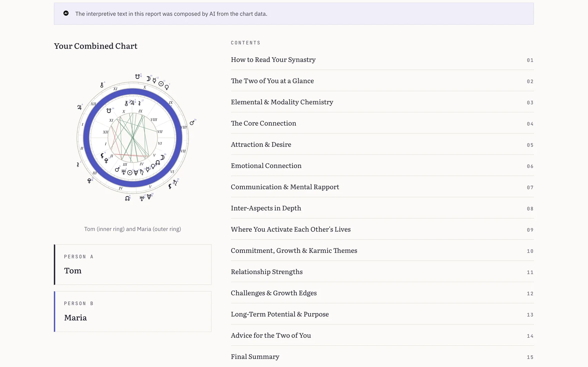
Task: Go to Emotional Connection section
Action: click(x=382, y=166)
